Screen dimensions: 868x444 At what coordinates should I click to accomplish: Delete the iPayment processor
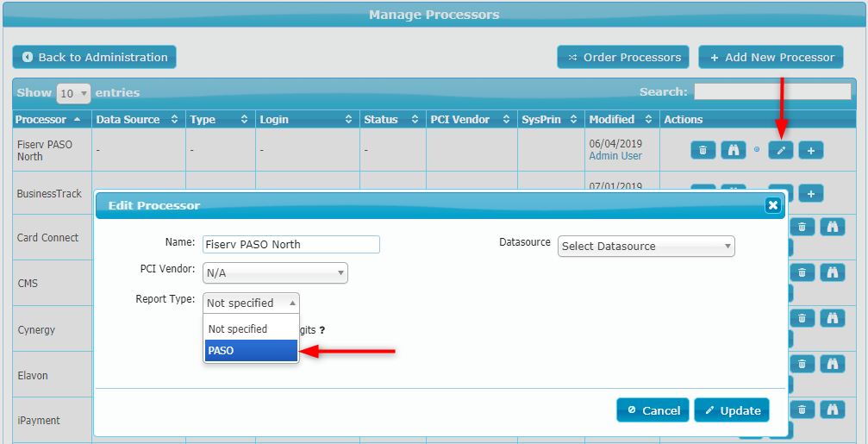point(802,410)
